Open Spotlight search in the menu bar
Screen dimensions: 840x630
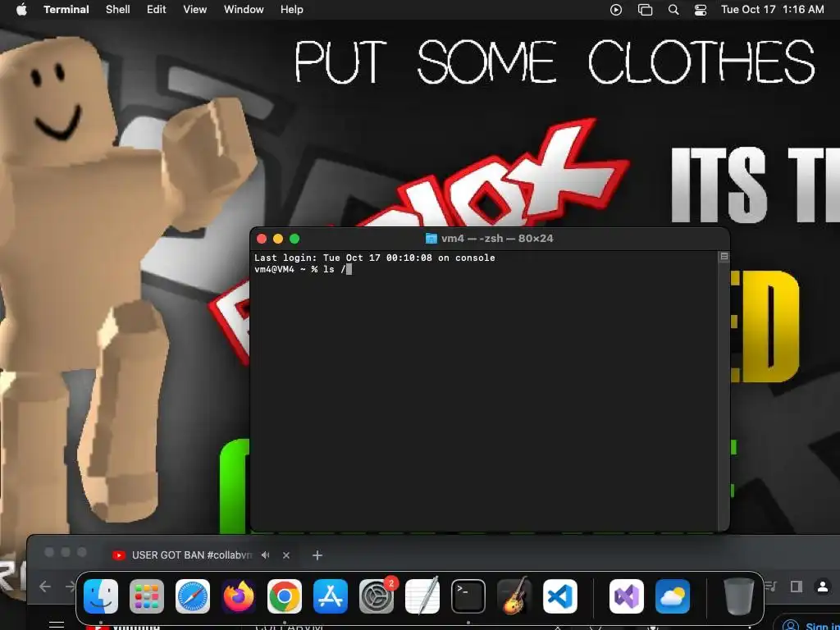click(673, 10)
